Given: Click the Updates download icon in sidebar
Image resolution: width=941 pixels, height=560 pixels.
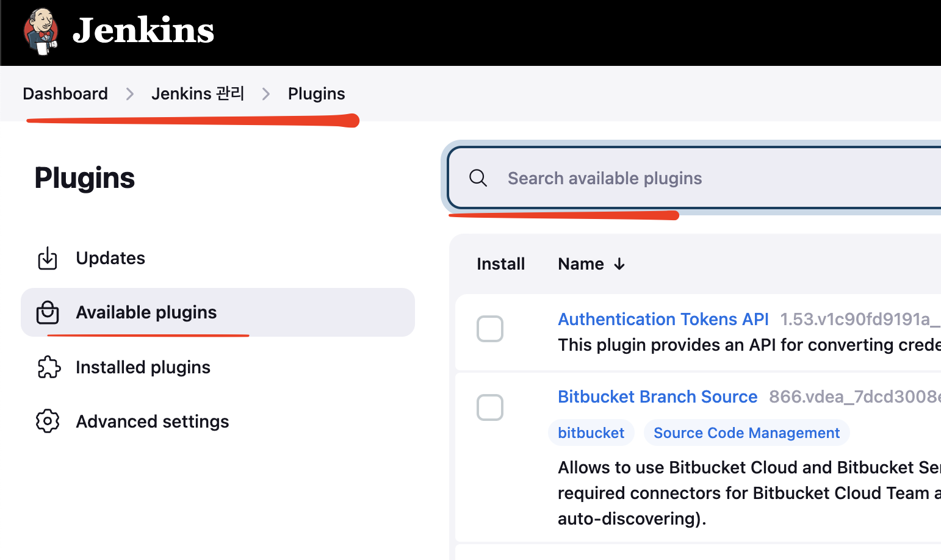Looking at the screenshot, I should 48,258.
